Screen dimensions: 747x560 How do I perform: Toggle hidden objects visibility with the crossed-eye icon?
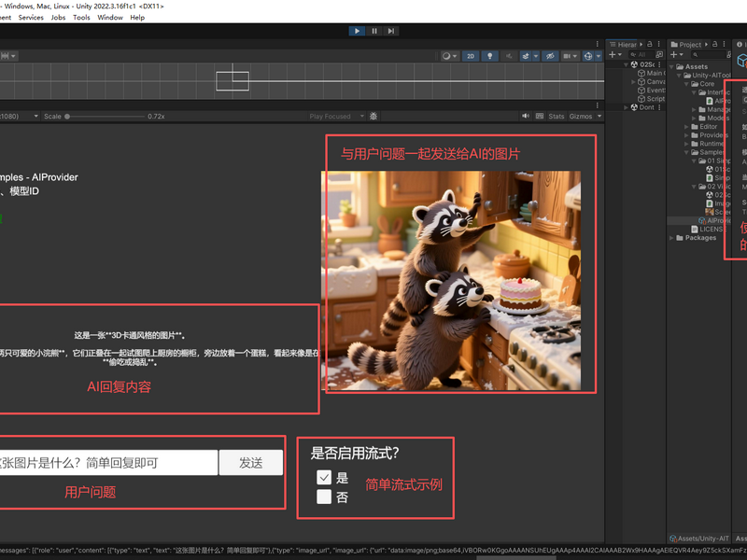point(550,56)
